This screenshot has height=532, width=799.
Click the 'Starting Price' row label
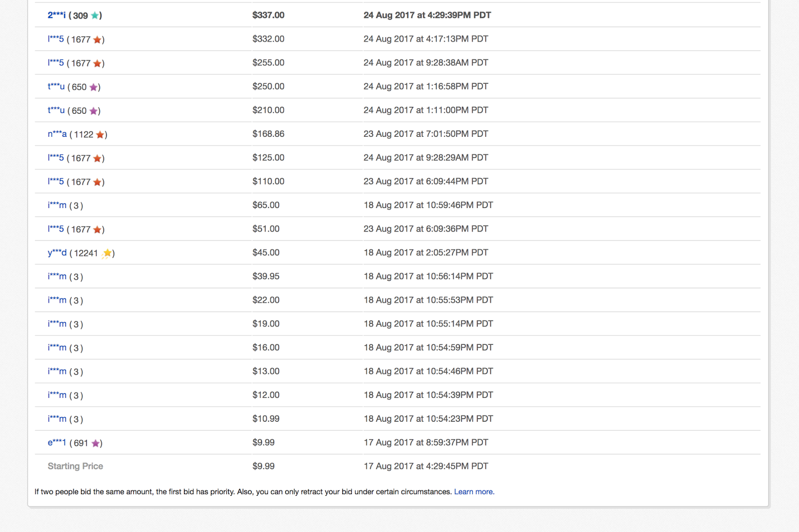coord(75,466)
